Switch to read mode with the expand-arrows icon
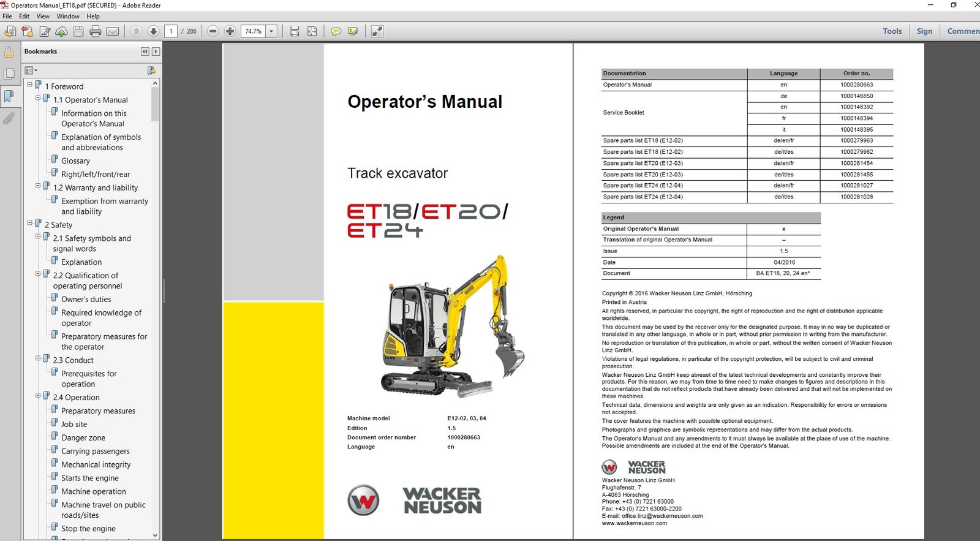 377,31
